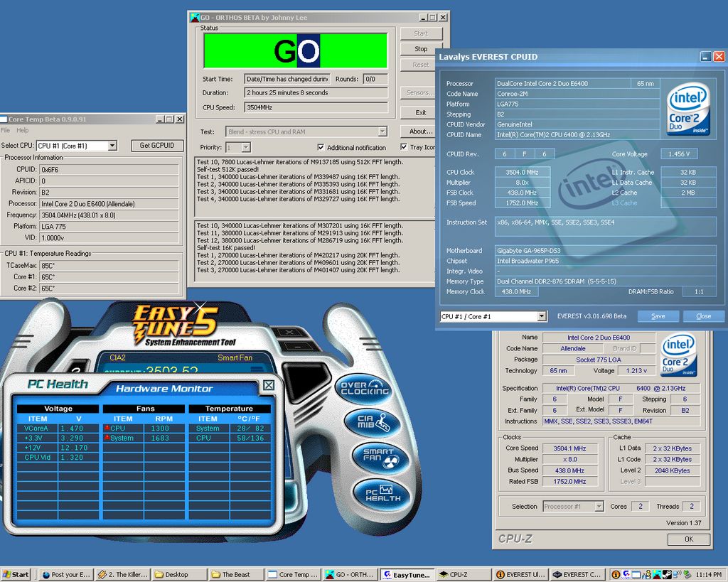
Task: Switch to CPU-Z from the taskbar
Action: 464,575
